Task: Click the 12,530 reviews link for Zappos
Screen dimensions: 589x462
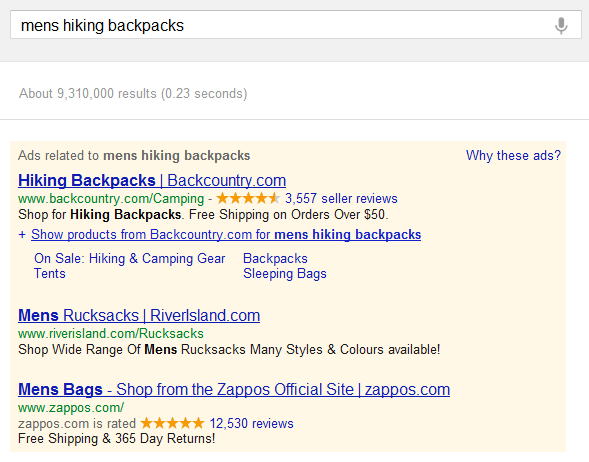Action: (x=251, y=424)
